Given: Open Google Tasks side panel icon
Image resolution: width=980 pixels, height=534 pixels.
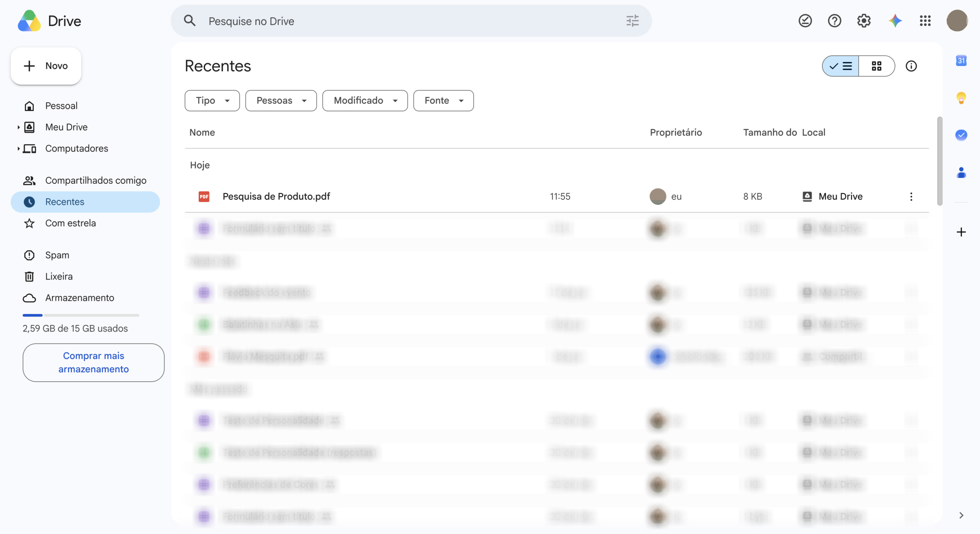Looking at the screenshot, I should coord(961,135).
